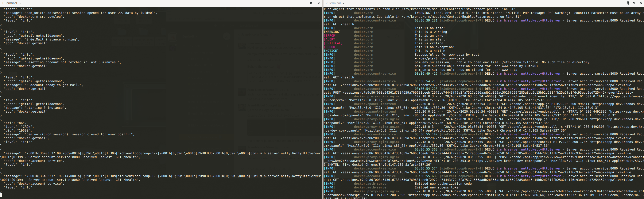
Task: Click the 03:36:54.213 timestamp
Action: click(x=426, y=81)
